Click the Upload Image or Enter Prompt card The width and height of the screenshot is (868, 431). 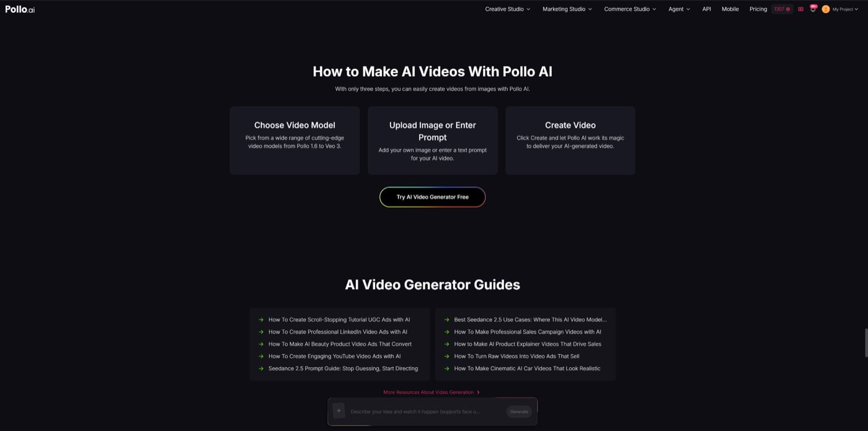pos(432,141)
